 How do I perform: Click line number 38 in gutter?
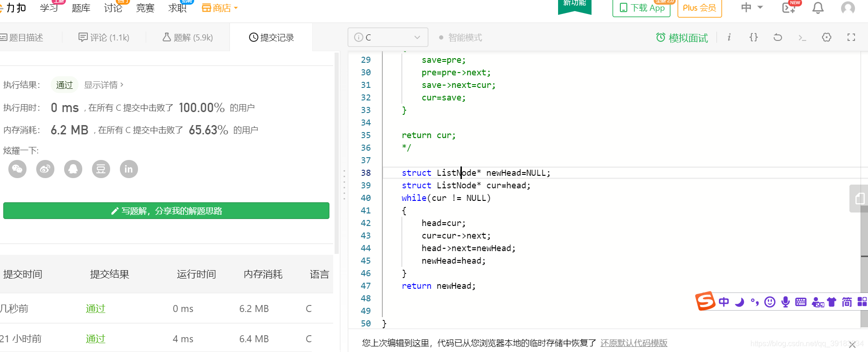366,173
